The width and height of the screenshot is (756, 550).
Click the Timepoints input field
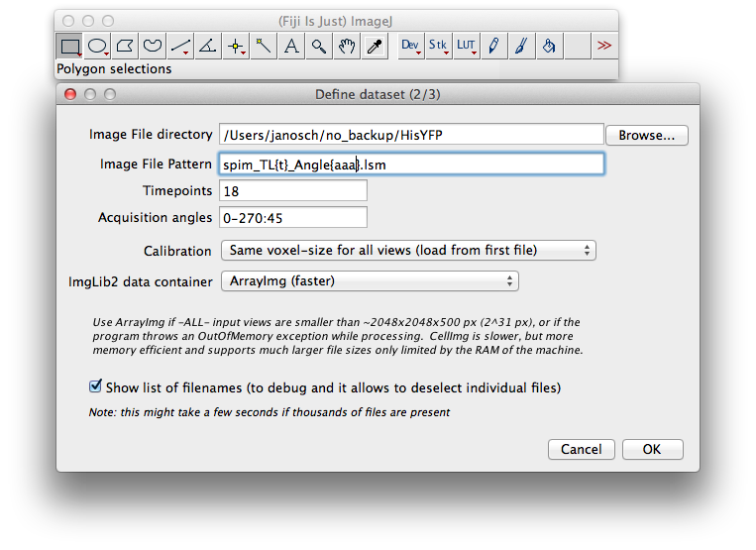293,191
